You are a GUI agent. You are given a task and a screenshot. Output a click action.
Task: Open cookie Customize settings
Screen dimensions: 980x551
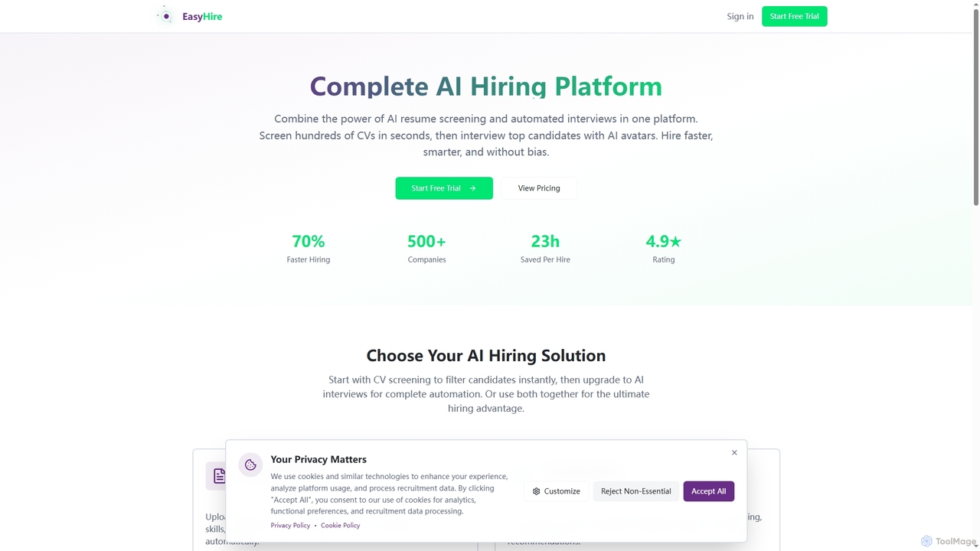(x=557, y=491)
